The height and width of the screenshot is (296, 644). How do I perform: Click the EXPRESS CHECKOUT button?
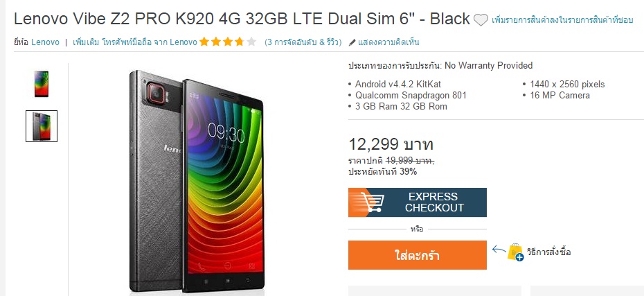coord(418,202)
